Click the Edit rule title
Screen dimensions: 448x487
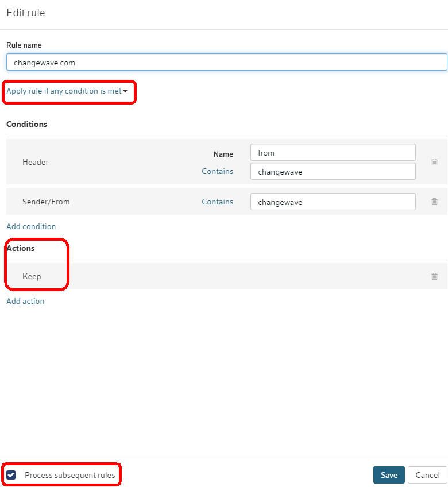coord(26,13)
